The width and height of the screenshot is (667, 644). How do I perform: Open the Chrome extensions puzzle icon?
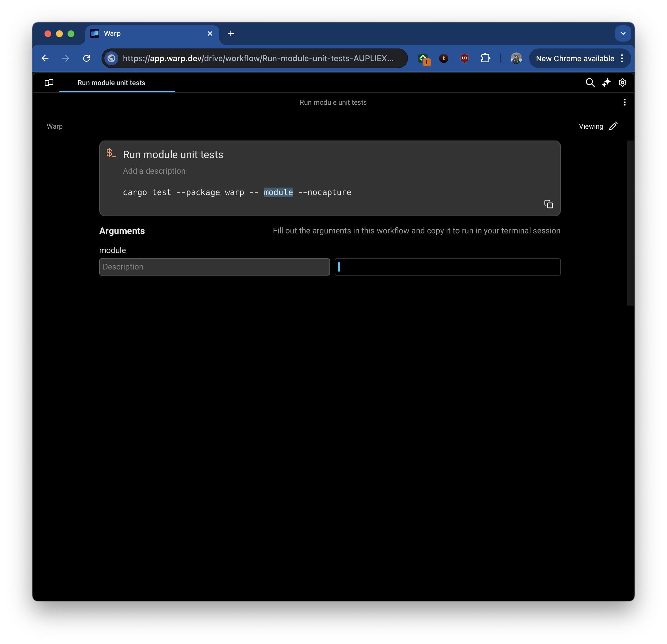point(485,58)
